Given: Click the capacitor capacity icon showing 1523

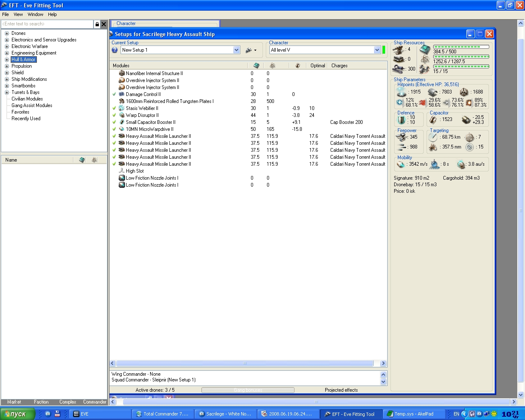Looking at the screenshot, I should coord(433,120).
